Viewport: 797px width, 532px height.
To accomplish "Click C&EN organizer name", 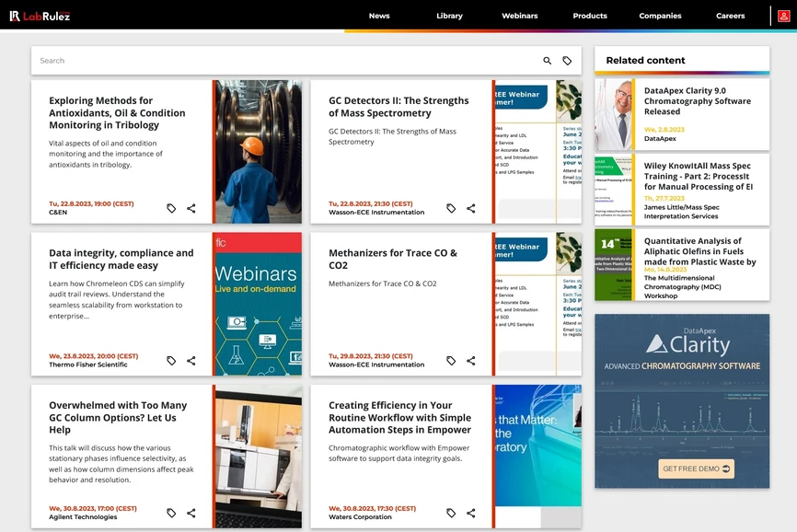I will (x=58, y=213).
